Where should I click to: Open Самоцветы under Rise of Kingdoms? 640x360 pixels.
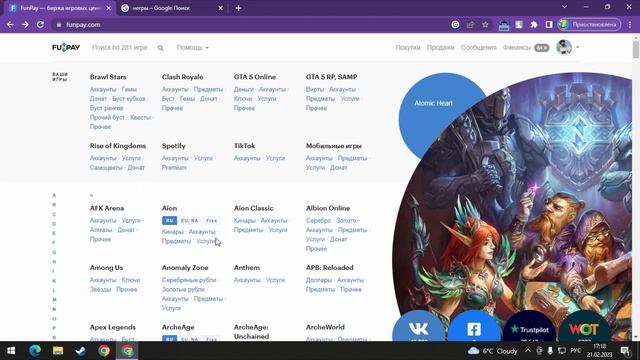click(x=106, y=168)
